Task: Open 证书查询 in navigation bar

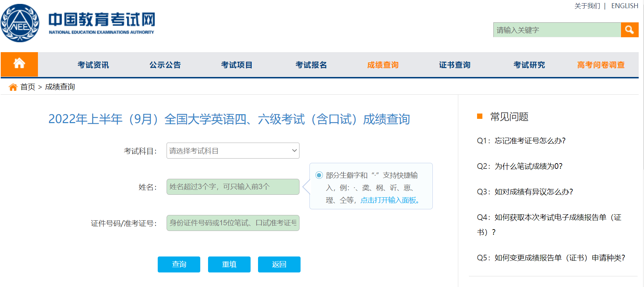Action: coord(454,65)
